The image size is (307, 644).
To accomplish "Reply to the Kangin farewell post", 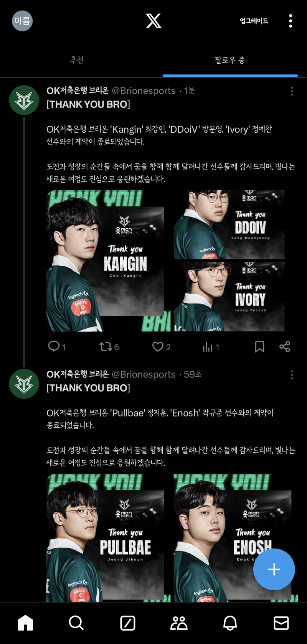I will pos(56,347).
